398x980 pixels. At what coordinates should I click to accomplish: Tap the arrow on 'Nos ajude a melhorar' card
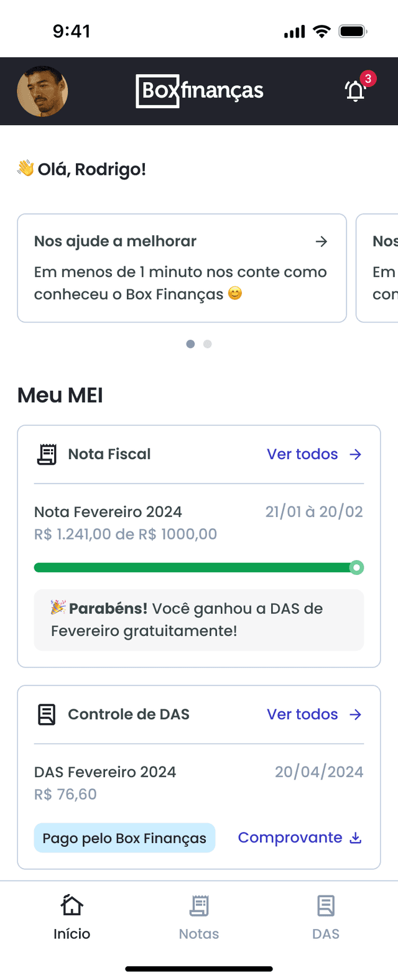322,241
